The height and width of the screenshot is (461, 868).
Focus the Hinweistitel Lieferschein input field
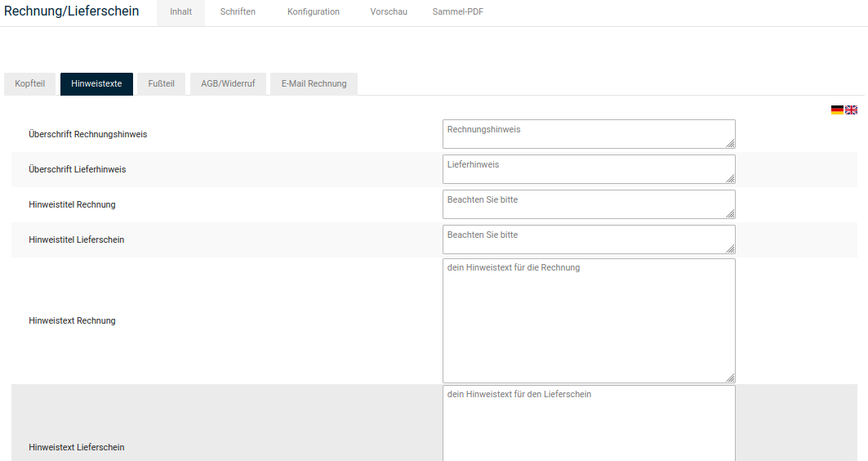click(588, 239)
